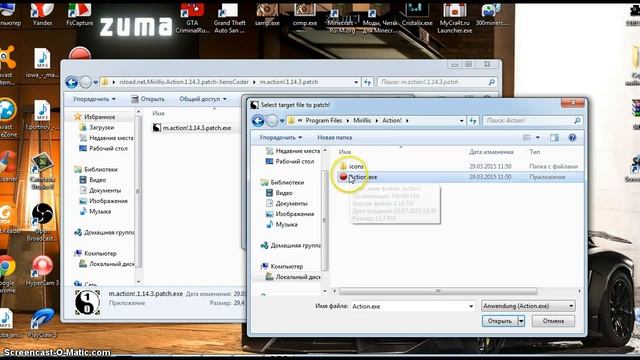
Task: Open Видео library in dialog sidebar
Action: [280, 193]
